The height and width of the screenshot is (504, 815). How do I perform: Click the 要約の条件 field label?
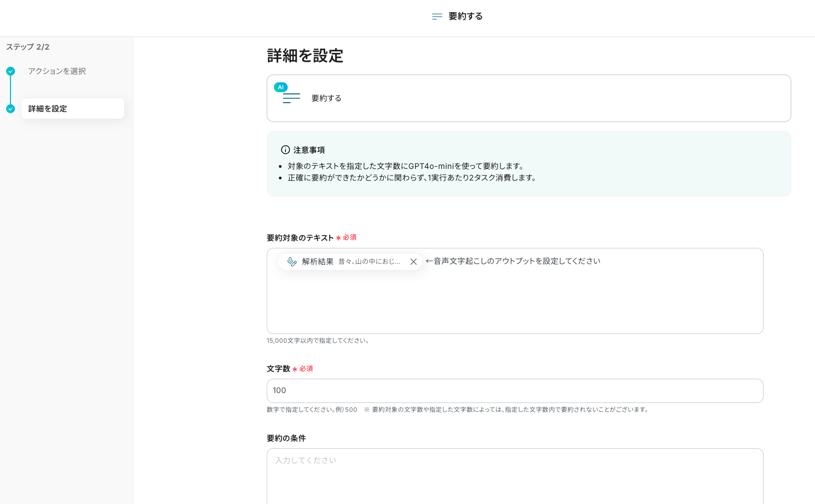pyautogui.click(x=286, y=438)
